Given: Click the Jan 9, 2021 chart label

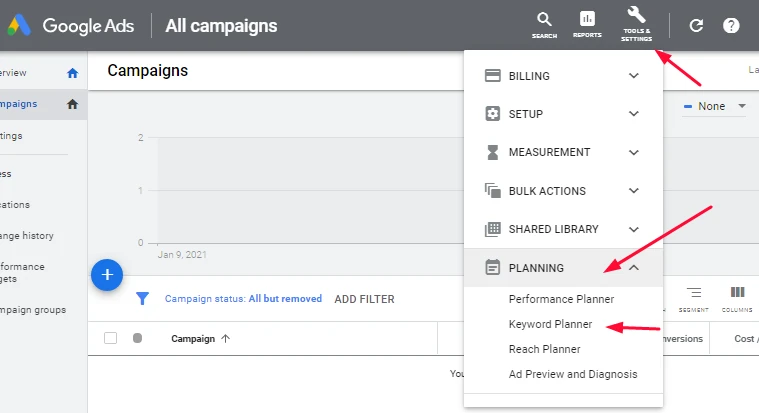Looking at the screenshot, I should [x=182, y=255].
